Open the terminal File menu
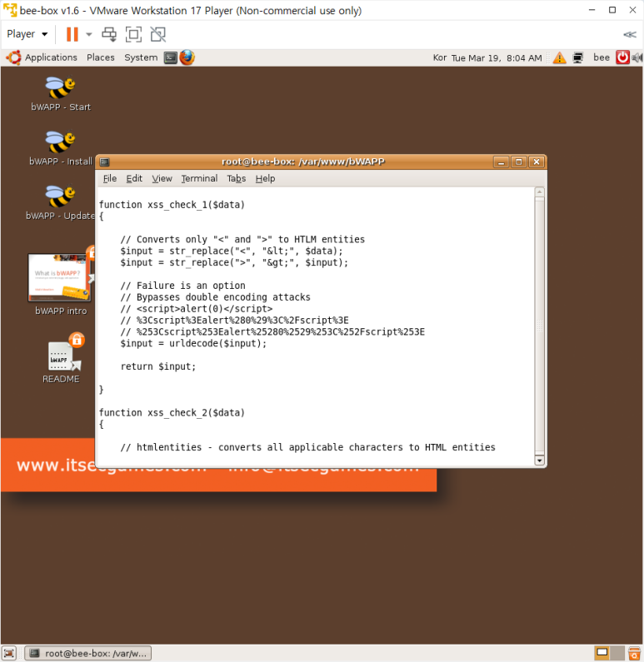 click(110, 178)
